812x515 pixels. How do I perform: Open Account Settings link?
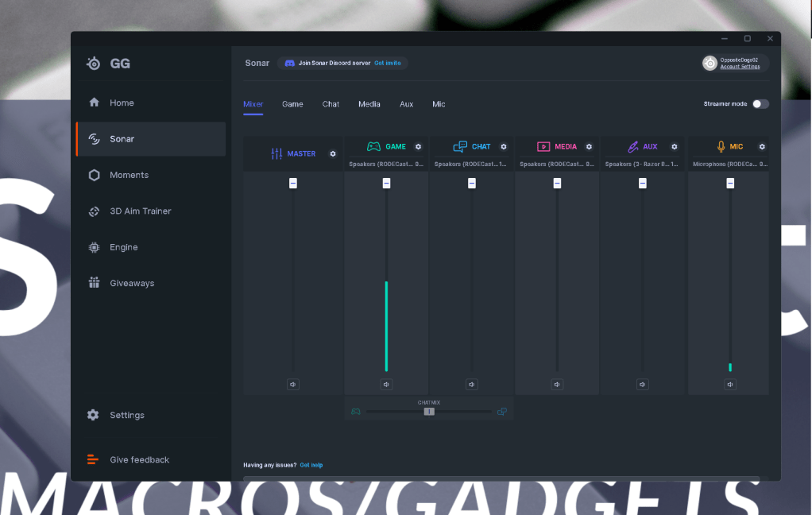pyautogui.click(x=740, y=66)
